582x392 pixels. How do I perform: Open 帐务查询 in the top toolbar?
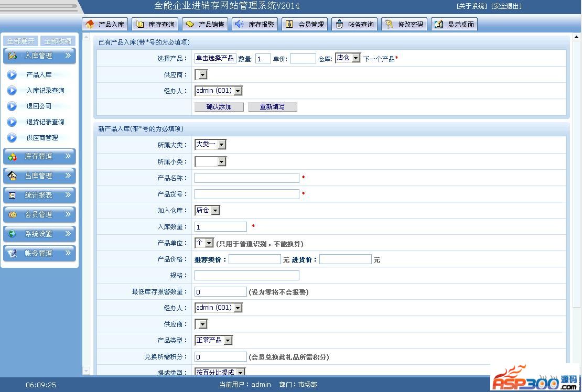[x=355, y=24]
